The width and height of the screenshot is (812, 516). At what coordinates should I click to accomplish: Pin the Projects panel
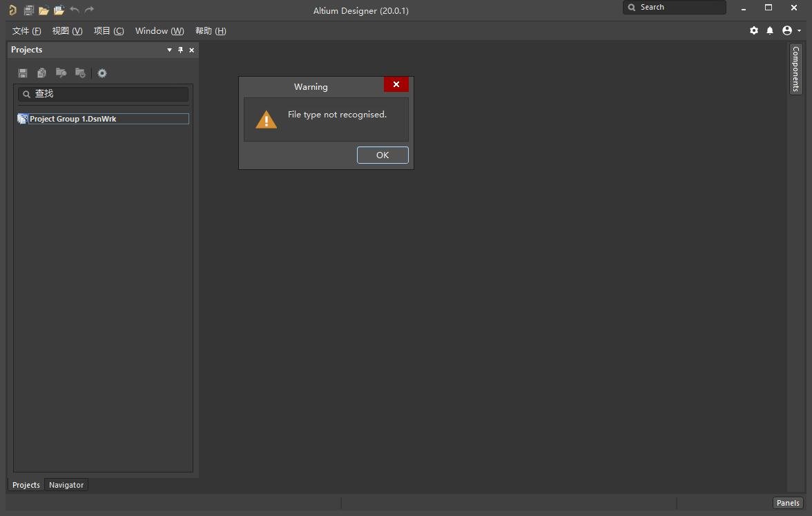point(181,50)
